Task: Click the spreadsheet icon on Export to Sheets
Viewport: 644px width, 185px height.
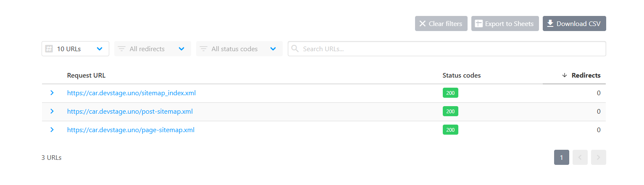Action: (x=478, y=24)
